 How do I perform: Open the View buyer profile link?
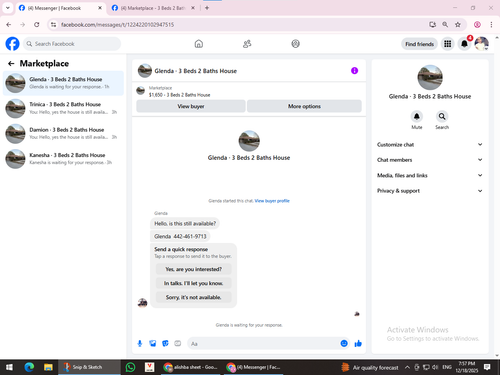click(272, 201)
